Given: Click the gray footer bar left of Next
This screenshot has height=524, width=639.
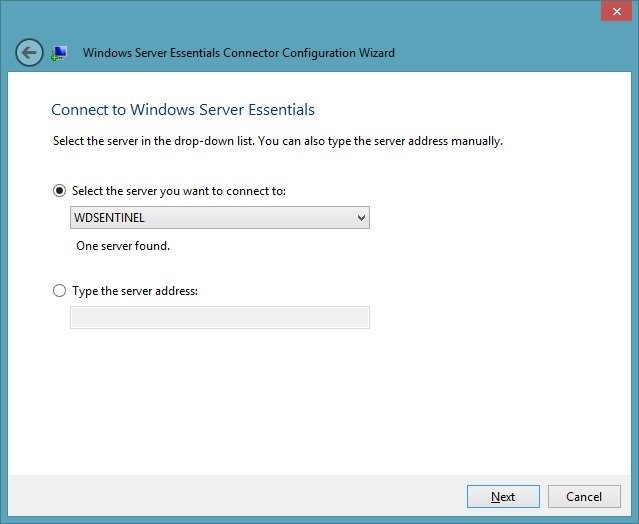Looking at the screenshot, I should click(236, 495).
